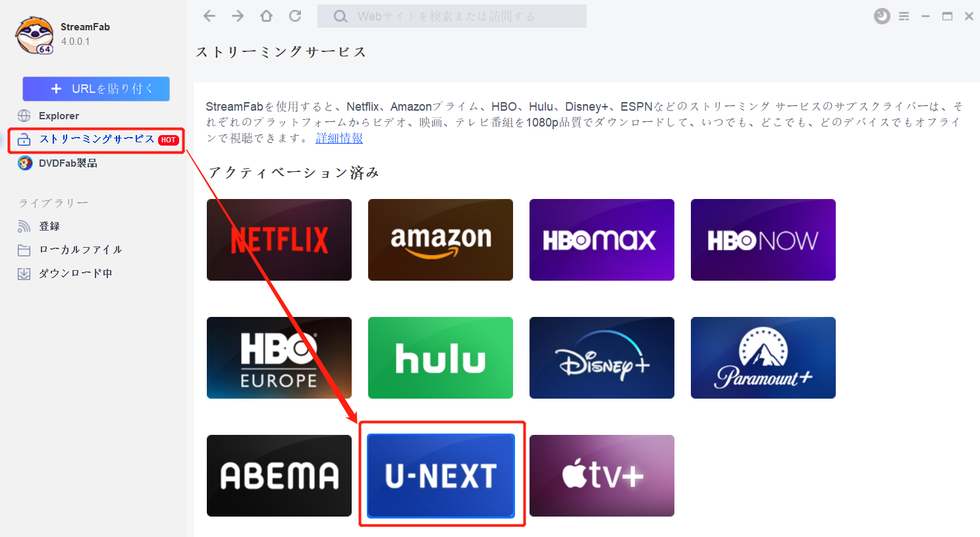980x537 pixels.
Task: Click the version number 4.0.0.1
Action: (76, 42)
